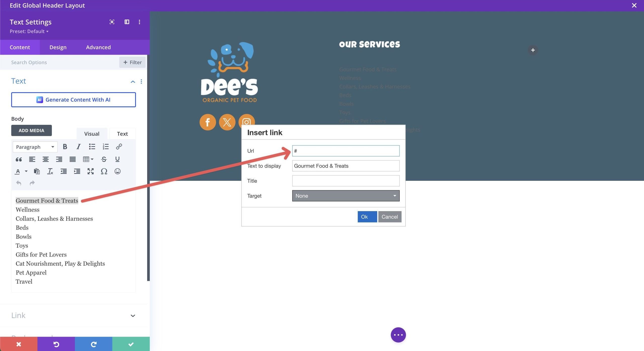
Task: Click the Paragraph style dropdown
Action: click(x=34, y=147)
